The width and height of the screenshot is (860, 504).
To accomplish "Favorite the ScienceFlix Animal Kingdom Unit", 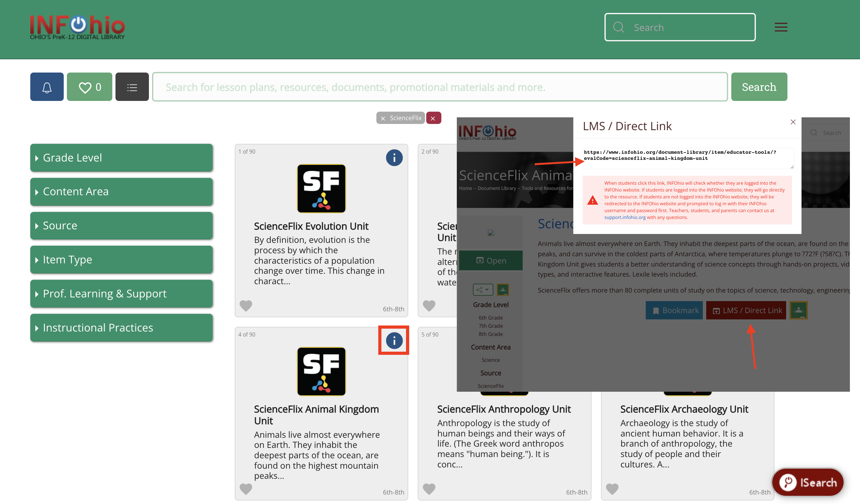I will 246,489.
